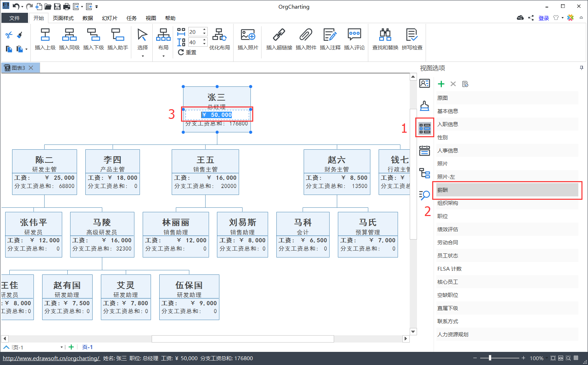
Task: Click 插入同级 insert colleague button
Action: tap(69, 39)
